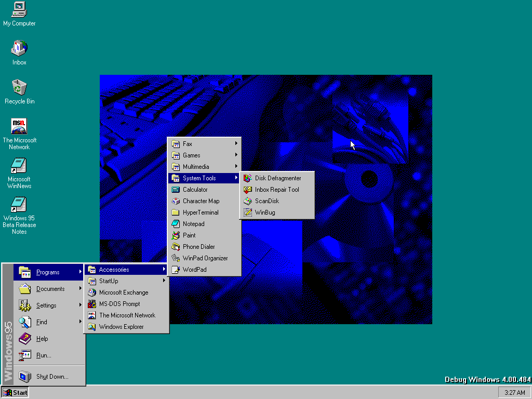Open Windows 95 Beta Release Notes icon
Image resolution: width=532 pixels, height=399 pixels.
[x=19, y=205]
